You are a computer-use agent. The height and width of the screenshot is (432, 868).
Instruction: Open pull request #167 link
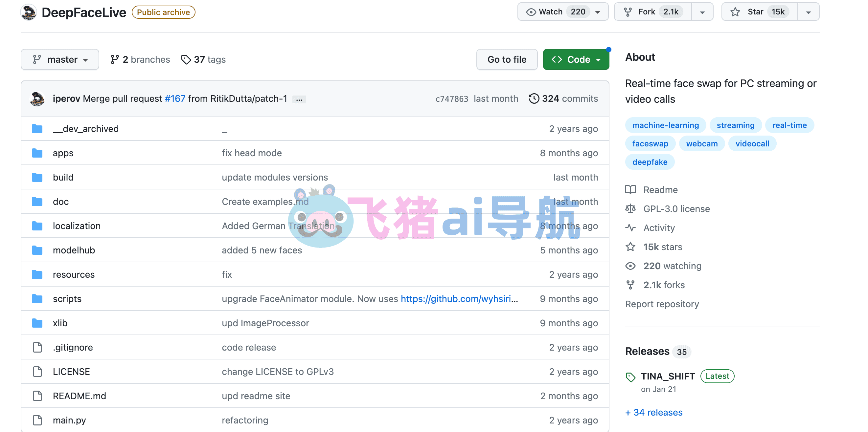(x=175, y=99)
